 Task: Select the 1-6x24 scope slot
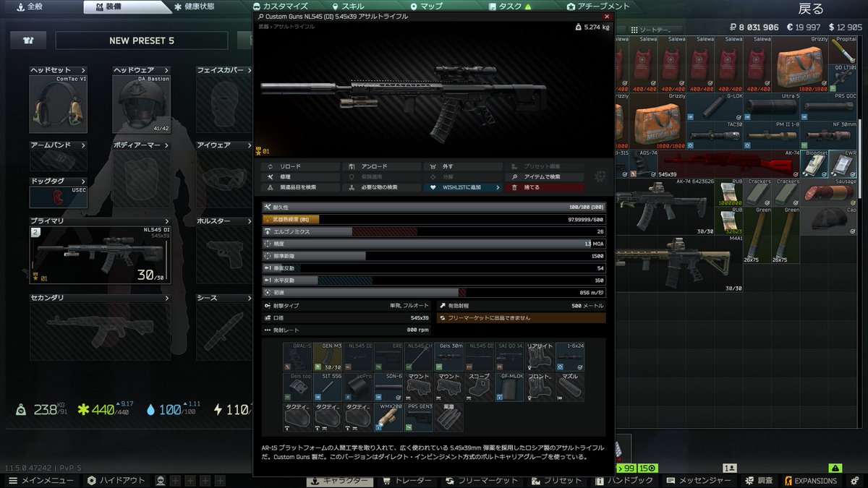[569, 357]
